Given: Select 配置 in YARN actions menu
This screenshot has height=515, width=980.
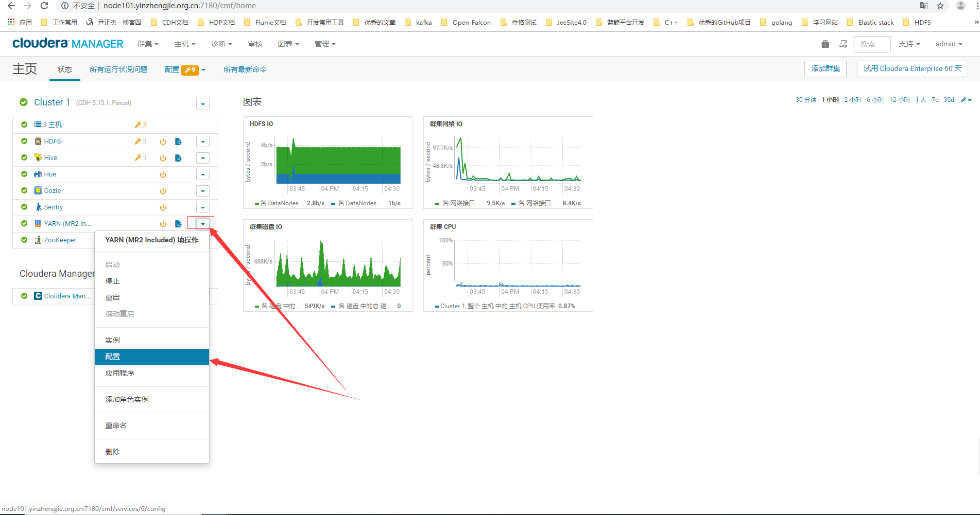Looking at the screenshot, I should [152, 357].
